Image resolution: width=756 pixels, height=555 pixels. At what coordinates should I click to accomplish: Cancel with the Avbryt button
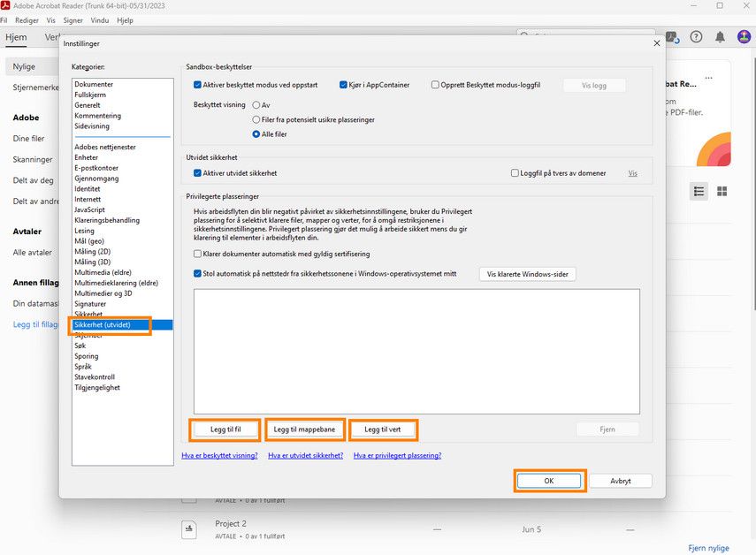[621, 481]
